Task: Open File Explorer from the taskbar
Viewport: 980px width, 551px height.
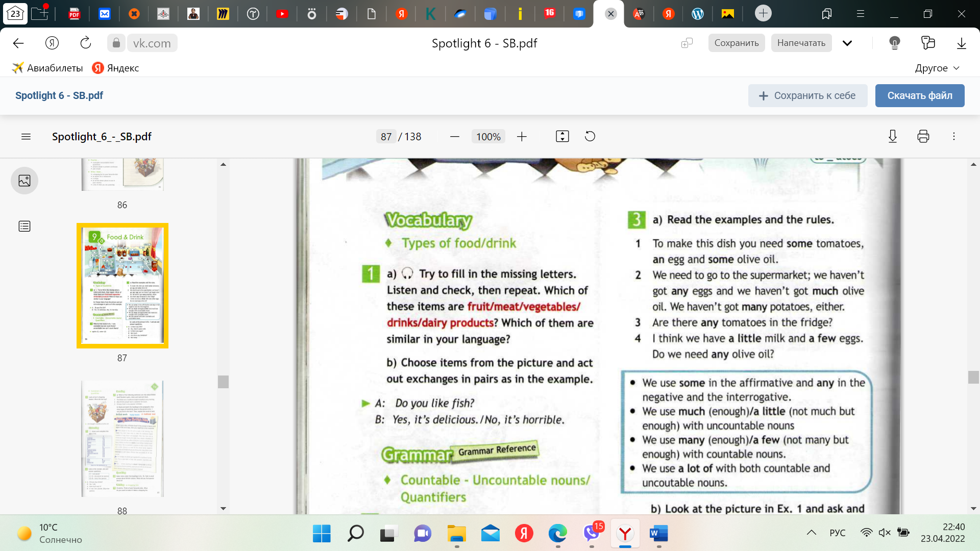Action: click(456, 534)
